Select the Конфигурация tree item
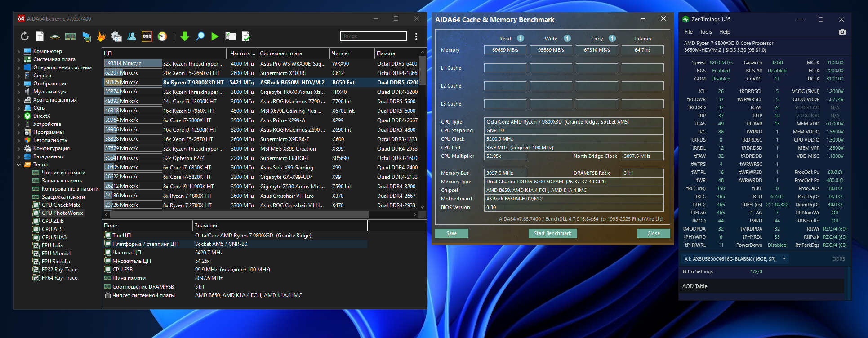Image resolution: width=868 pixels, height=338 pixels. click(51, 148)
